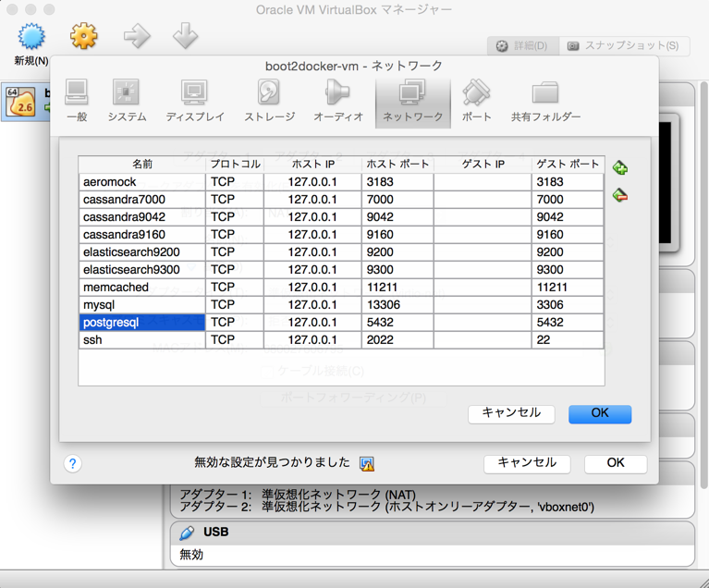This screenshot has width=709, height=588.
Task: Remove the selected port forwarding rule
Action: point(620,195)
